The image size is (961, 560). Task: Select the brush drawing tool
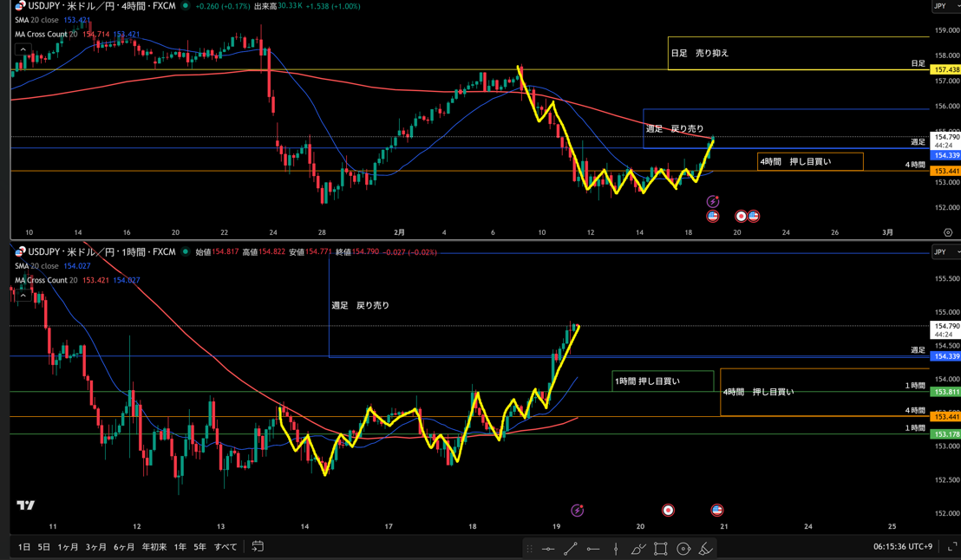(638, 549)
